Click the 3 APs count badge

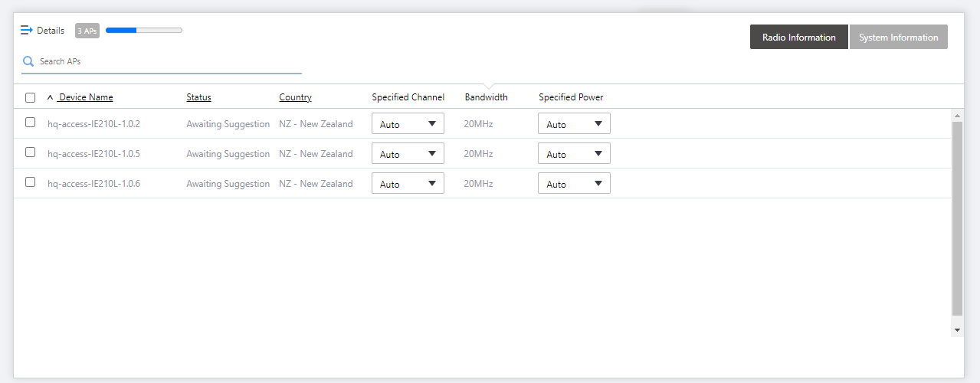pyautogui.click(x=87, y=31)
